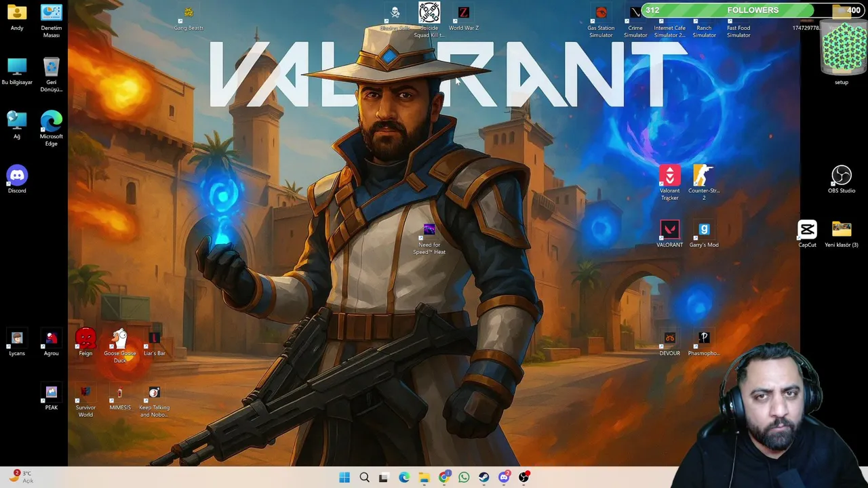Select the Lycans game shortcut
The image size is (868, 488).
[17, 344]
